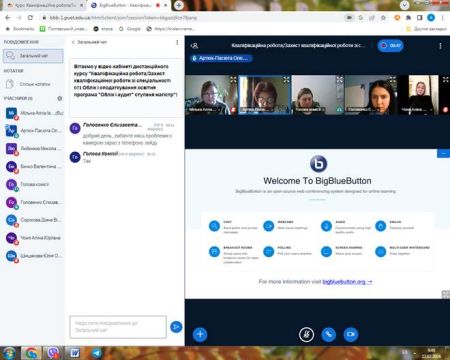Reload the page

(x=30, y=18)
